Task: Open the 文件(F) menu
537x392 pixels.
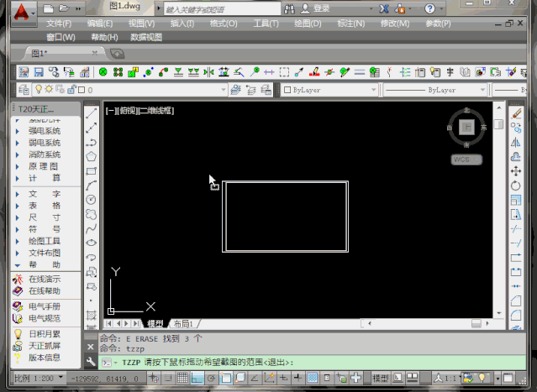Action: click(x=59, y=24)
